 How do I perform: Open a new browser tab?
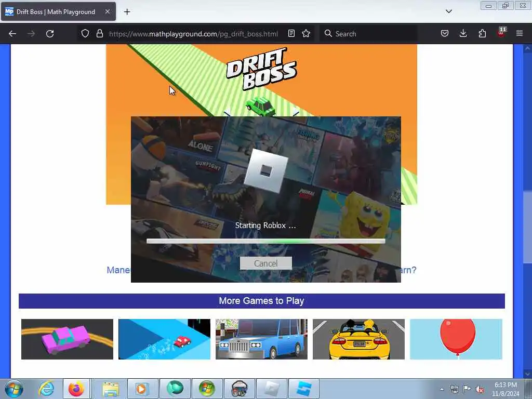click(x=127, y=12)
